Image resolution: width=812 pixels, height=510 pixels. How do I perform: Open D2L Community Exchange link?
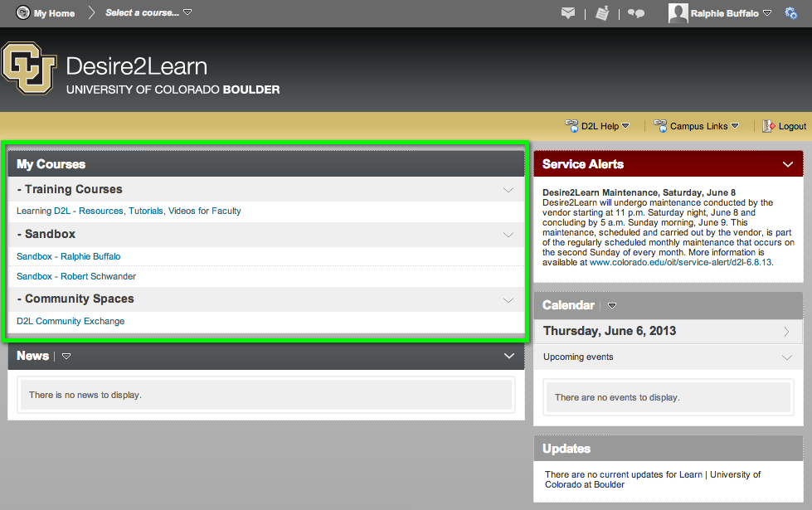tap(71, 321)
